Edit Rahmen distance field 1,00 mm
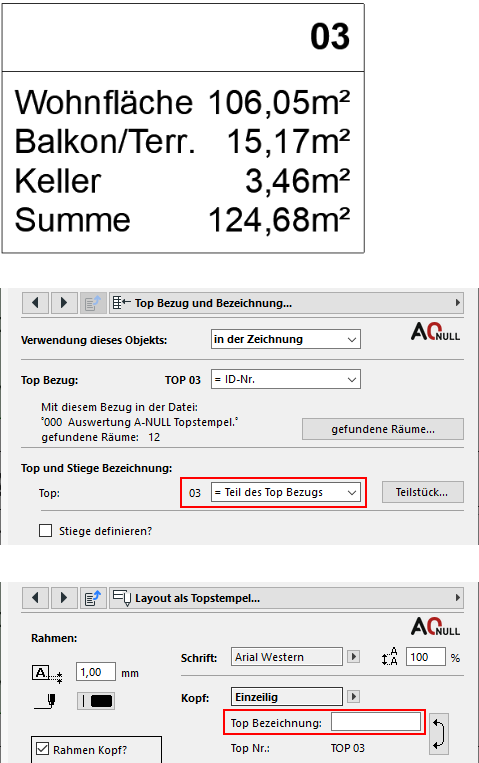The image size is (479, 763). pyautogui.click(x=96, y=672)
